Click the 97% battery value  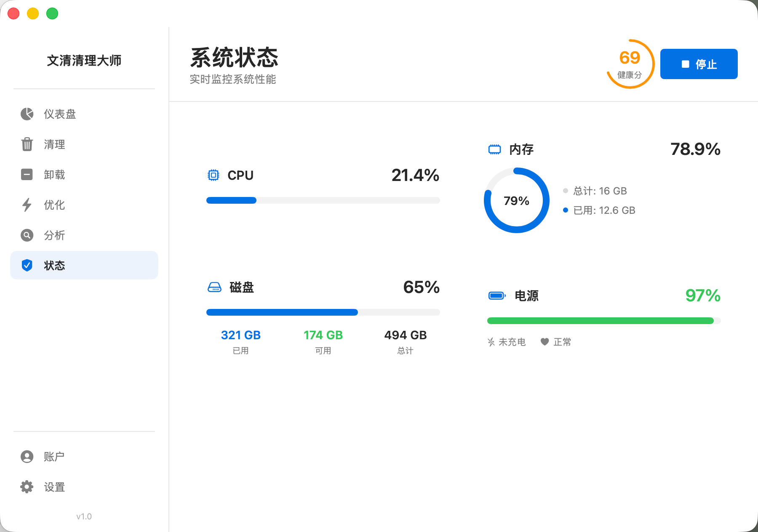tap(703, 295)
